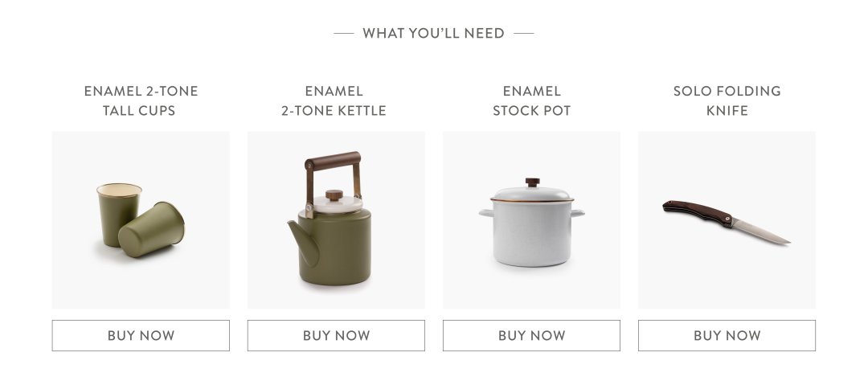This screenshot has width=868, height=385.
Task: Click the folding knife's dark wooden handle
Action: pyautogui.click(x=697, y=213)
